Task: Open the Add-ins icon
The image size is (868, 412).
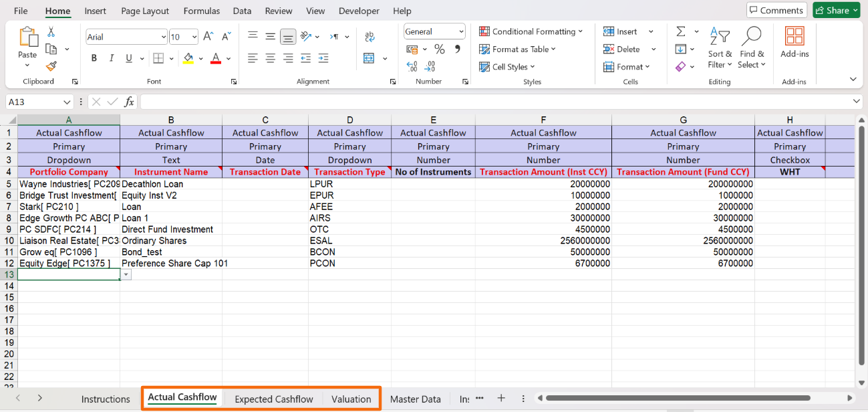Action: [x=794, y=43]
